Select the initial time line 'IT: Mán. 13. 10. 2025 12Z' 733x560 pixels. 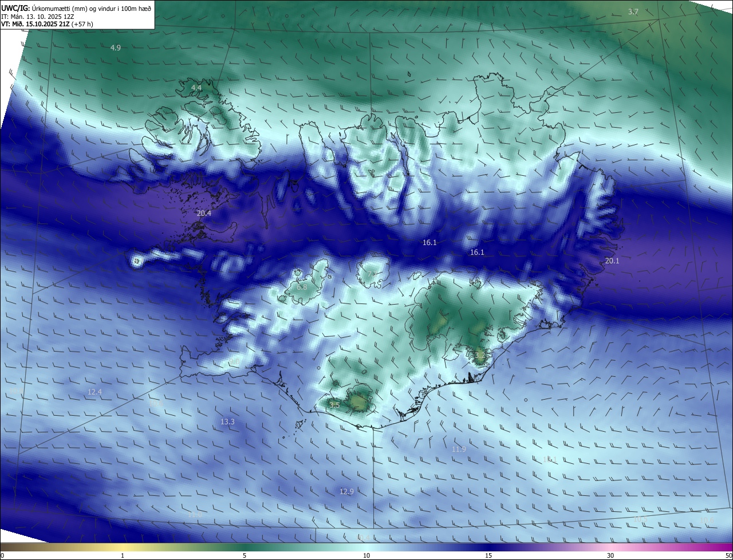point(37,16)
